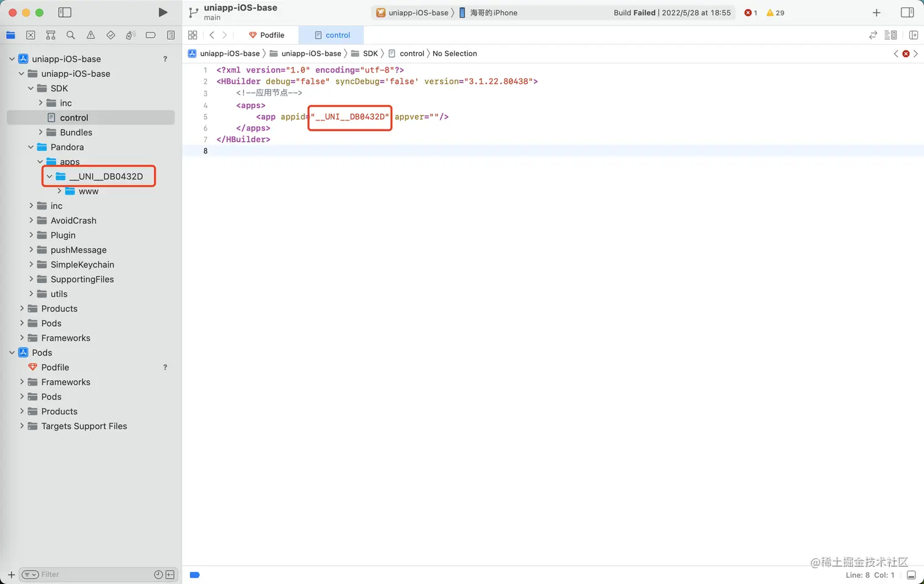Click the red issue indicator in jump bar

[x=906, y=54]
